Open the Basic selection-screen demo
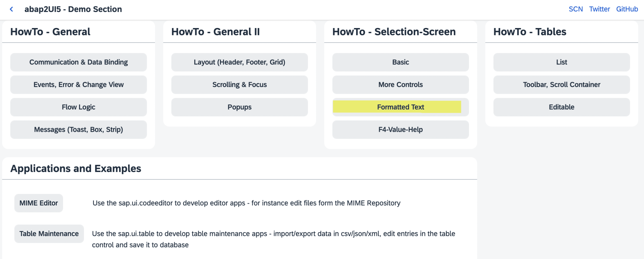This screenshot has height=259, width=644. [x=400, y=62]
